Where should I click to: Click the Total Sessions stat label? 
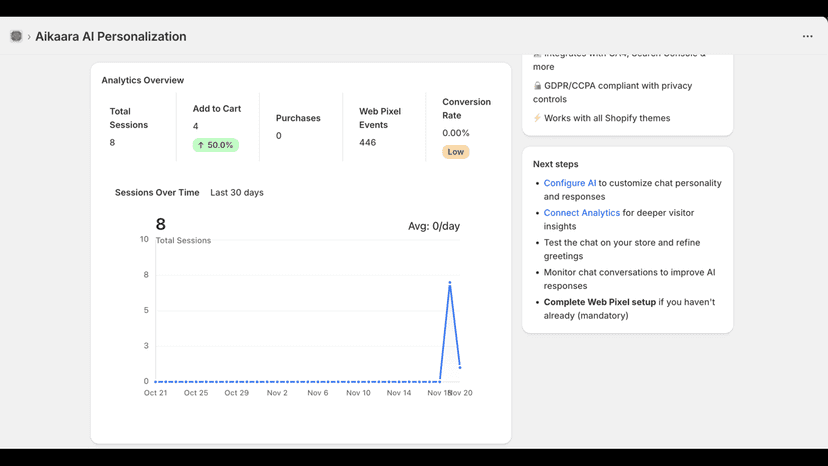pos(128,118)
